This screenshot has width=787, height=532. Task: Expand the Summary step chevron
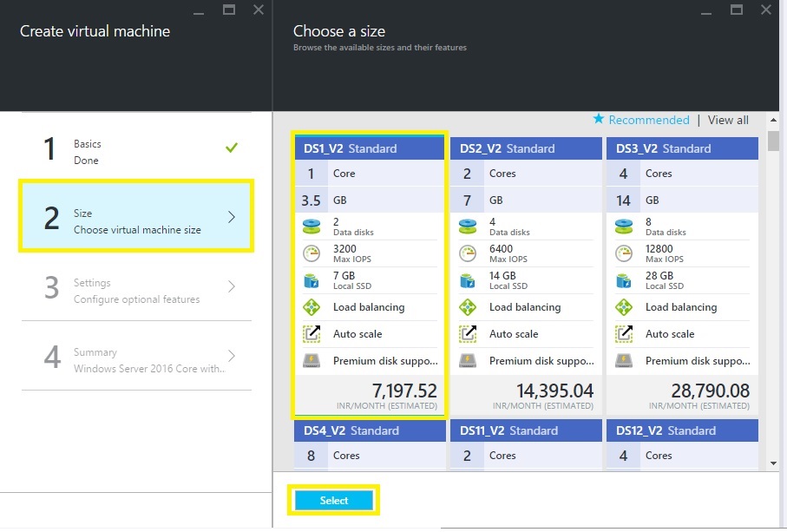click(x=232, y=355)
